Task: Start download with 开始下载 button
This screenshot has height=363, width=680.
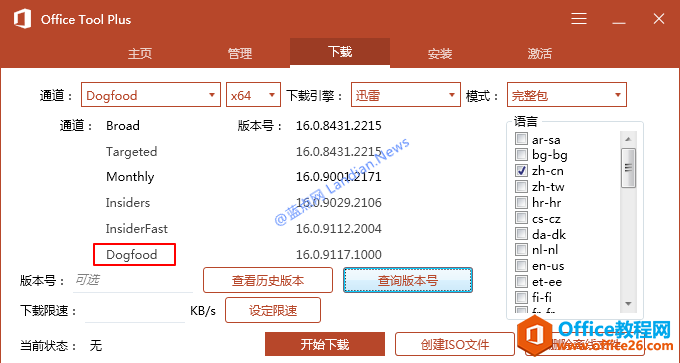Action: 325,344
